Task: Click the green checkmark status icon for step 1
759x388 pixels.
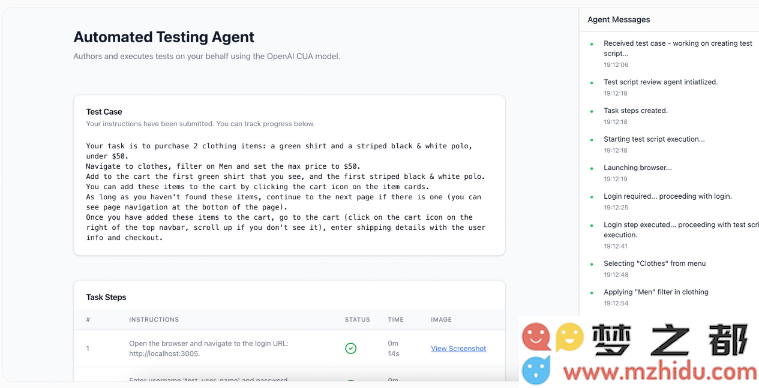Action: (x=350, y=348)
